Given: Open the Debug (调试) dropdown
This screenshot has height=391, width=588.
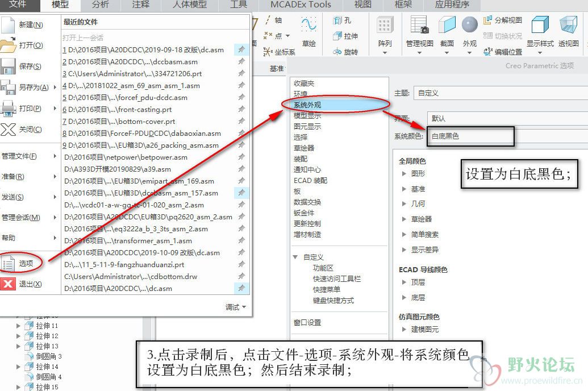Looking at the screenshot, I should (236, 307).
